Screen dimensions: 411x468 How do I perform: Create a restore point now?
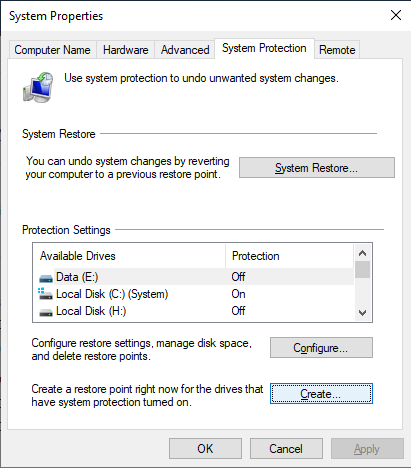click(321, 394)
